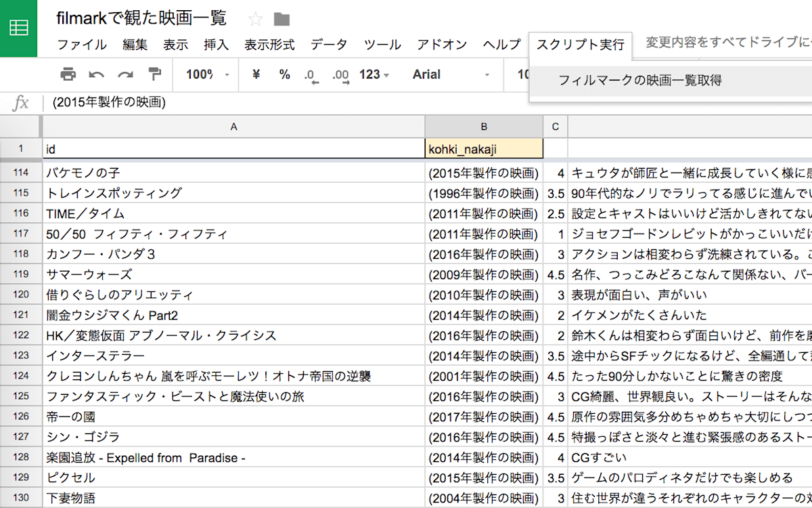Click the document title filmarkで観た映画一覧
This screenshot has width=812, height=508.
[141, 18]
